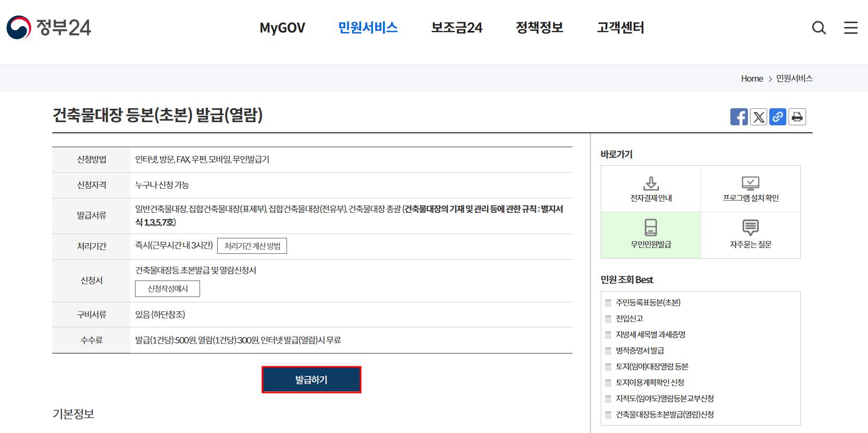Open the 보조금24 menu

(457, 28)
